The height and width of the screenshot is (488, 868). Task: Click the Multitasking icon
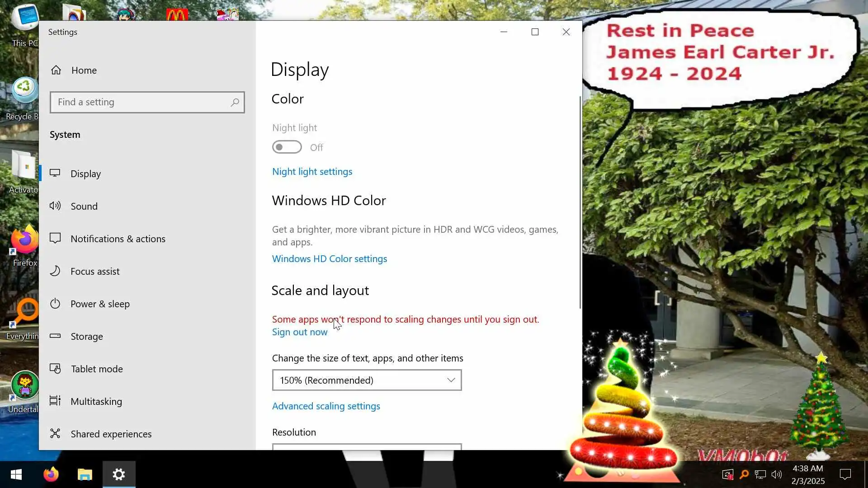click(55, 401)
